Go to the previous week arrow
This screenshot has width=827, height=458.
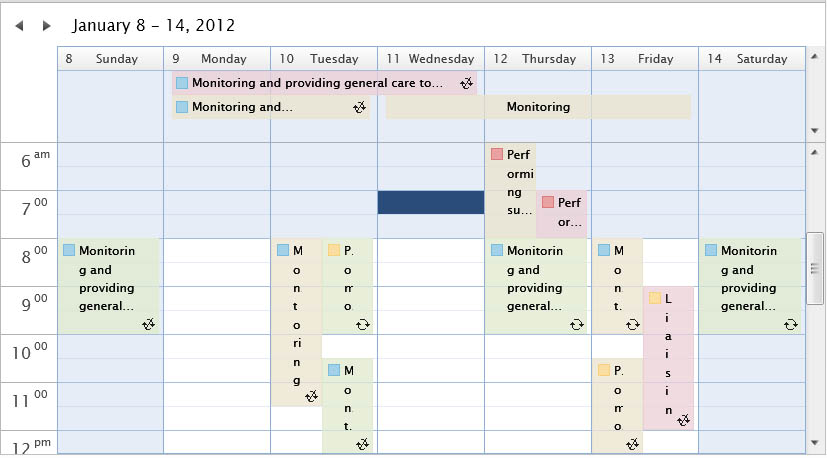[20, 25]
